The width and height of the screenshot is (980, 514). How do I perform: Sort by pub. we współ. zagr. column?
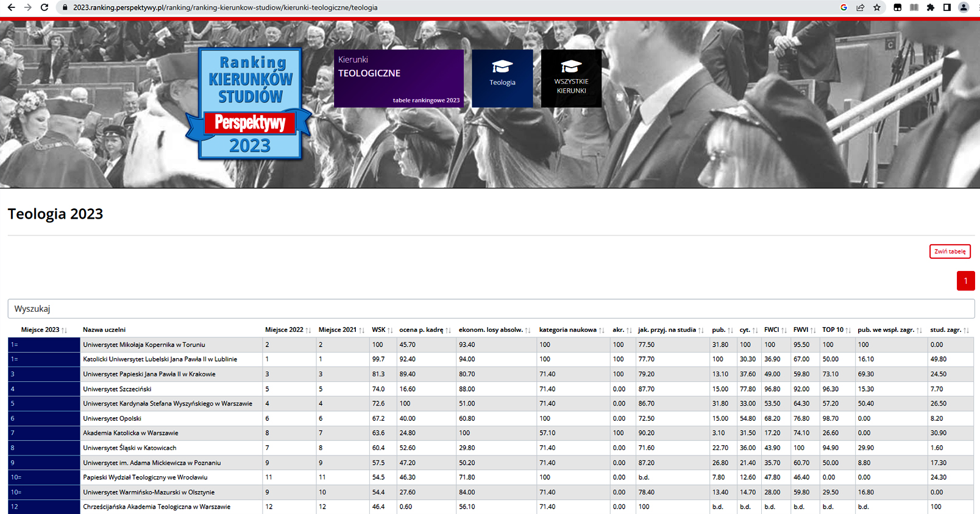click(x=890, y=329)
